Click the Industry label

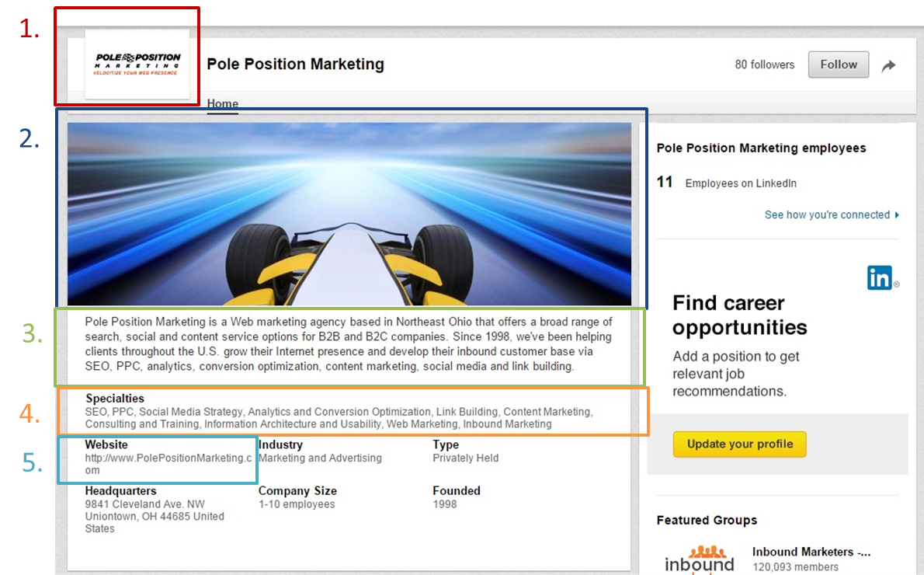click(x=280, y=444)
